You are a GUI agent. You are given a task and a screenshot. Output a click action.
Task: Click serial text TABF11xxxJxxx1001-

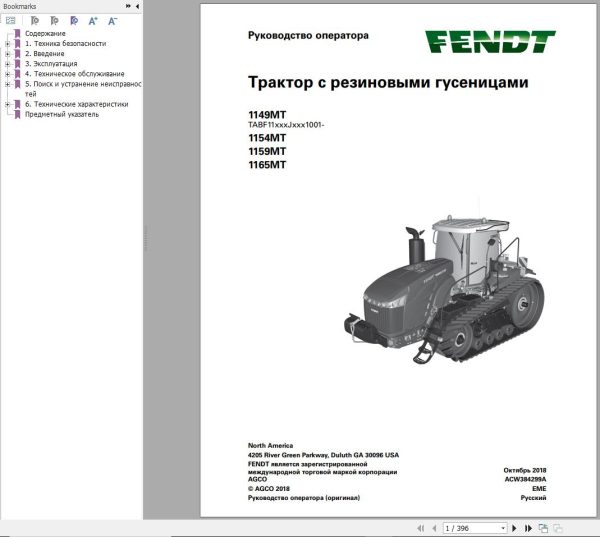click(x=286, y=125)
